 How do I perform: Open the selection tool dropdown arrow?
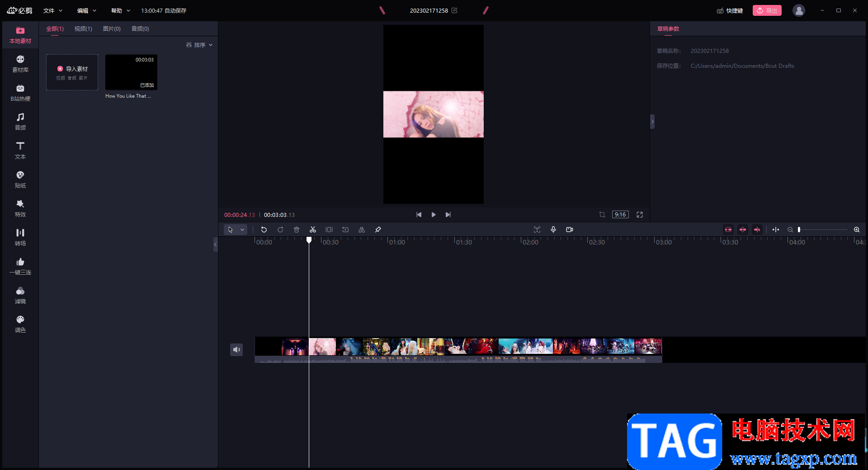coord(242,230)
